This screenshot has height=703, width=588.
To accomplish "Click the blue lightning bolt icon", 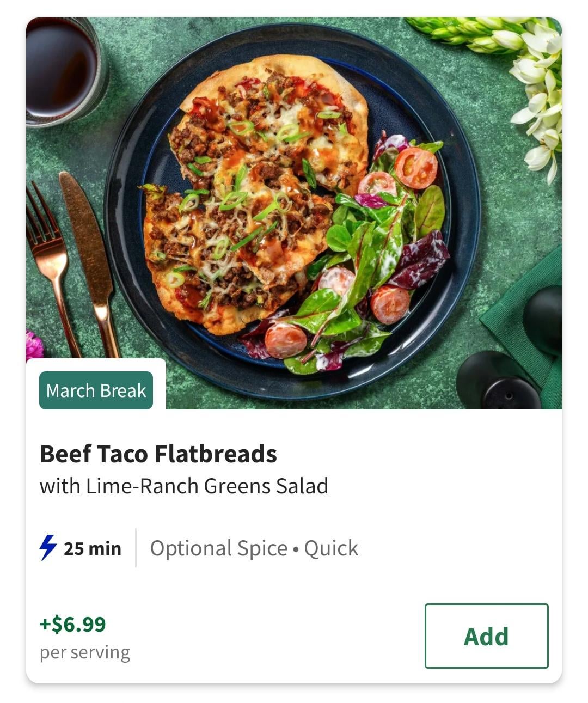I will click(48, 547).
